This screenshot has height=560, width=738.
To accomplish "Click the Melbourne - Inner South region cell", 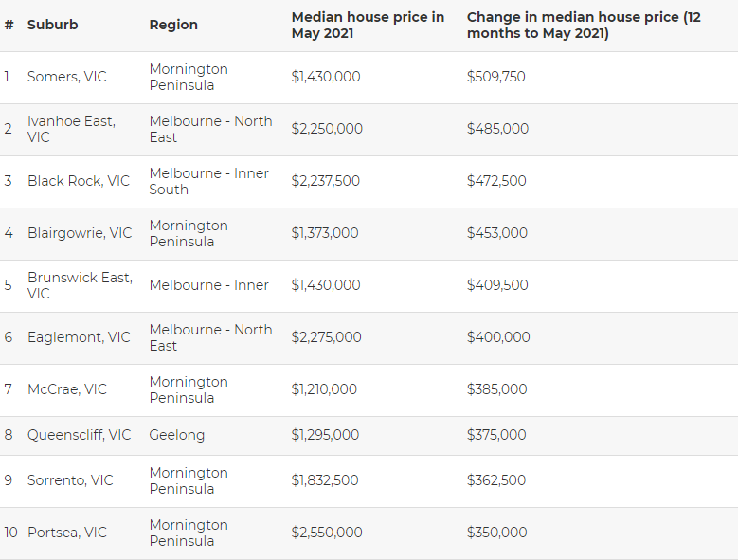I will tap(209, 181).
